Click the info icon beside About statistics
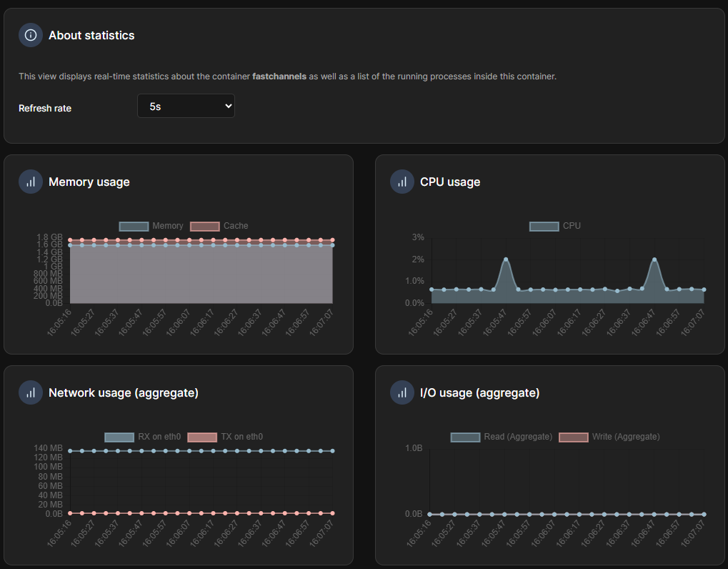This screenshot has width=728, height=569. click(x=31, y=35)
